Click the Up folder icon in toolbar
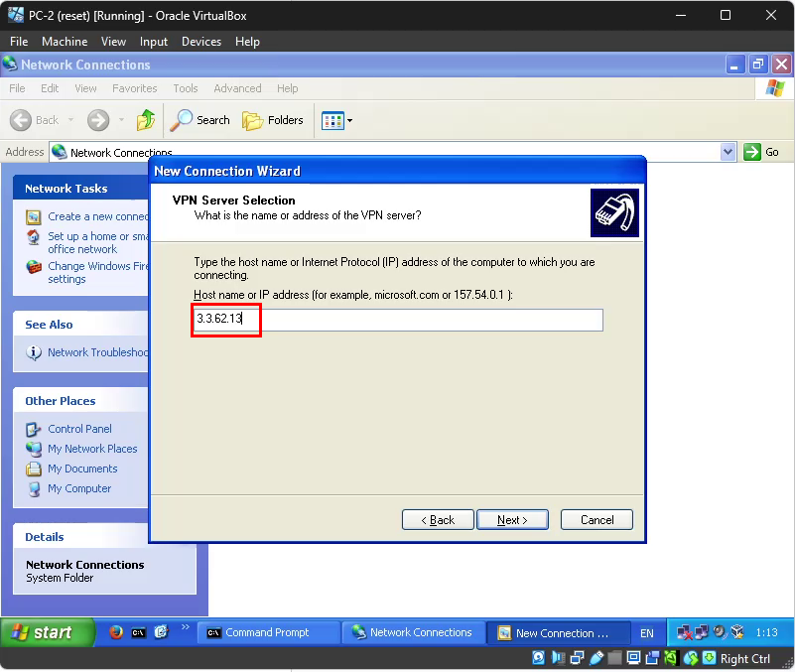Viewport: 795px width, 672px height. [x=146, y=120]
